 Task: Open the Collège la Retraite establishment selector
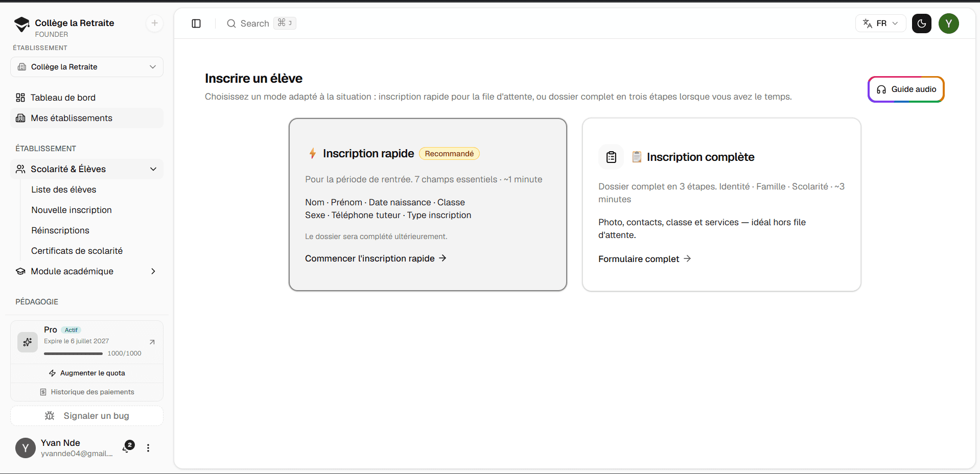point(87,67)
